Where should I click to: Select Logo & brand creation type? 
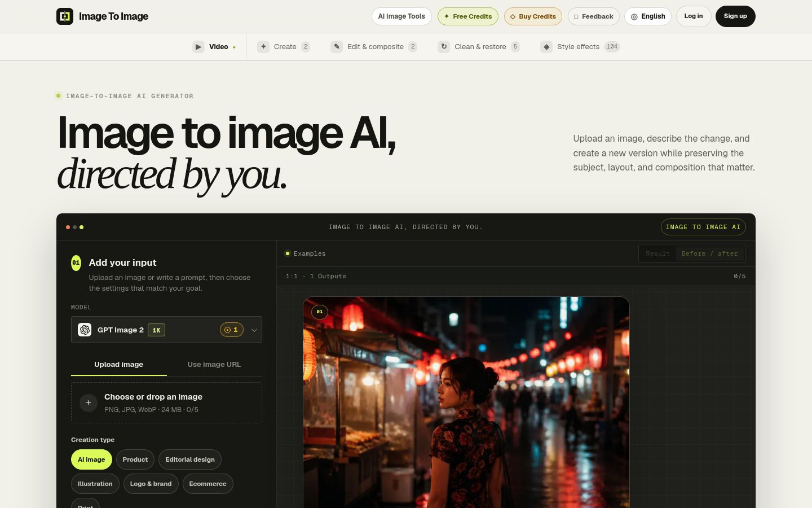(151, 484)
